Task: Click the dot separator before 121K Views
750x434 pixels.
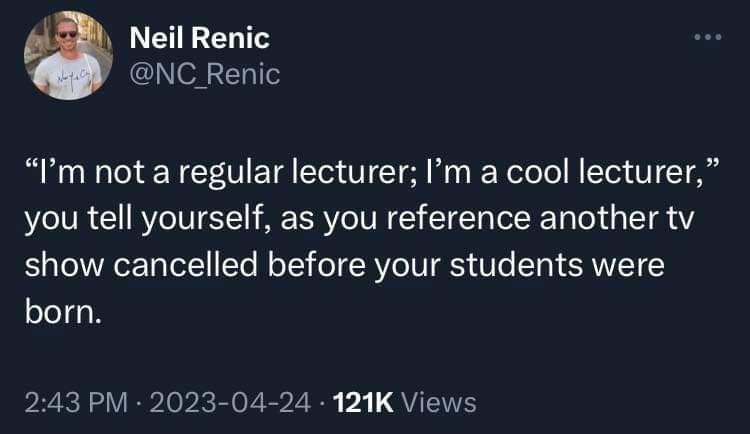Action: pos(322,403)
